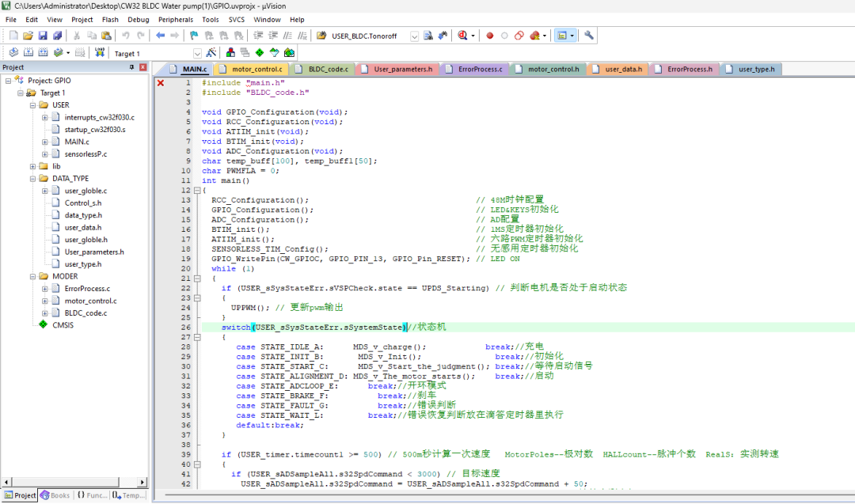Click the incremental find icon
The width and height of the screenshot is (855, 504).
click(443, 36)
